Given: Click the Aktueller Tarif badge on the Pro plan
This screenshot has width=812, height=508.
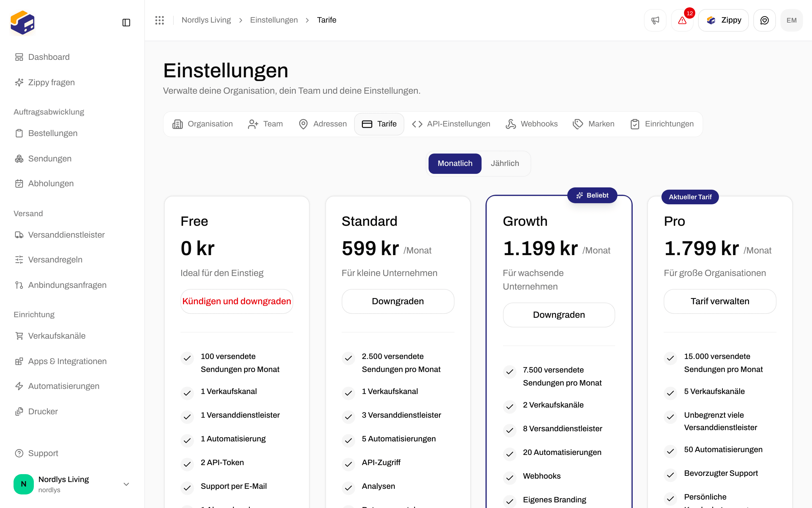Looking at the screenshot, I should (690, 197).
